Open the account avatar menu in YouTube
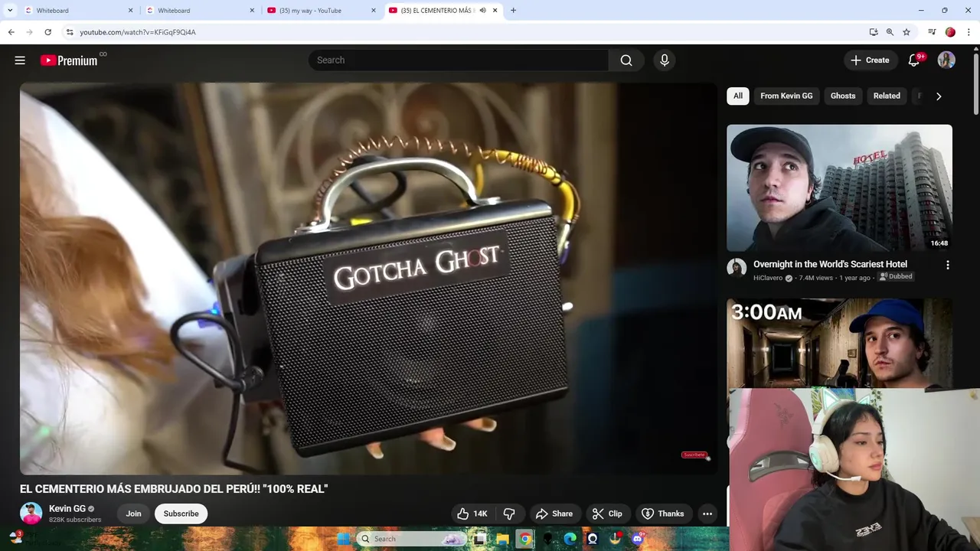 (946, 60)
